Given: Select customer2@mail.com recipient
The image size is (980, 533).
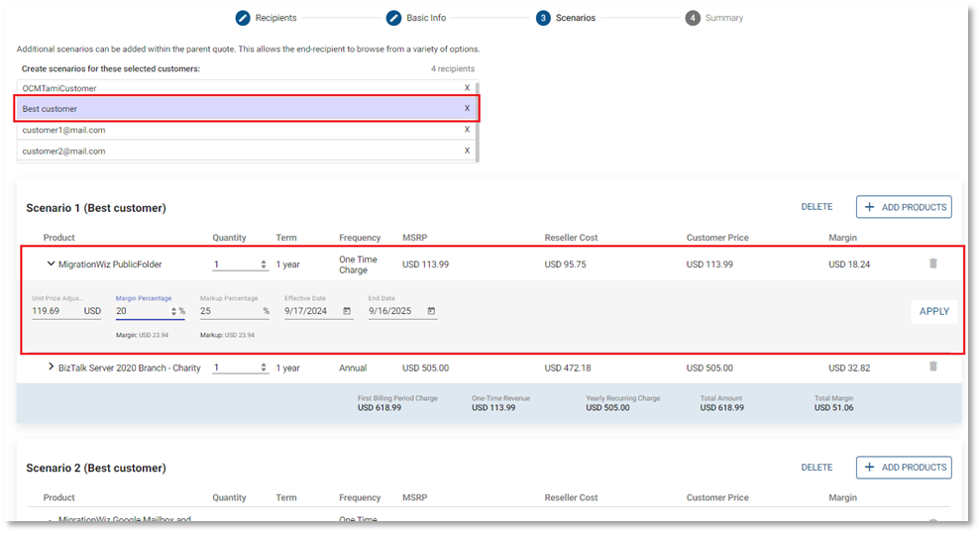Looking at the screenshot, I should pos(247,151).
